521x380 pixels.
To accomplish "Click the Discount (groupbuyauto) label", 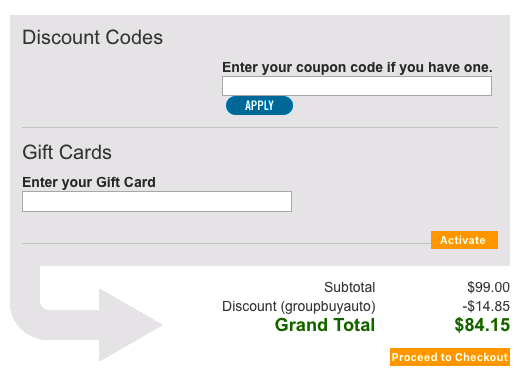I will point(299,306).
